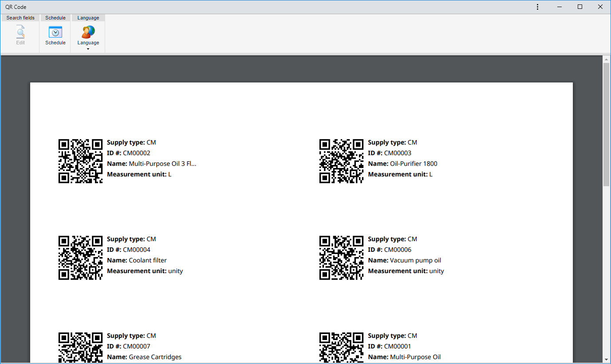Select the Schedule group header
The height and width of the screenshot is (364, 611).
tap(55, 18)
